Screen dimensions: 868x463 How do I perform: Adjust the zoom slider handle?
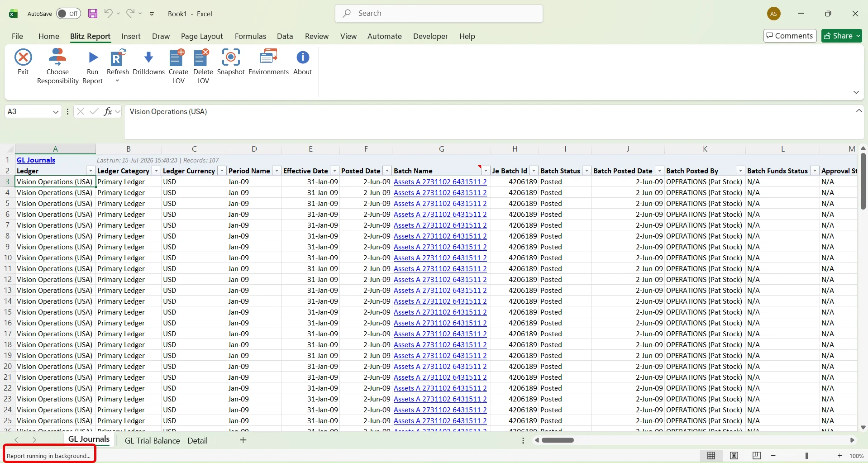point(807,456)
